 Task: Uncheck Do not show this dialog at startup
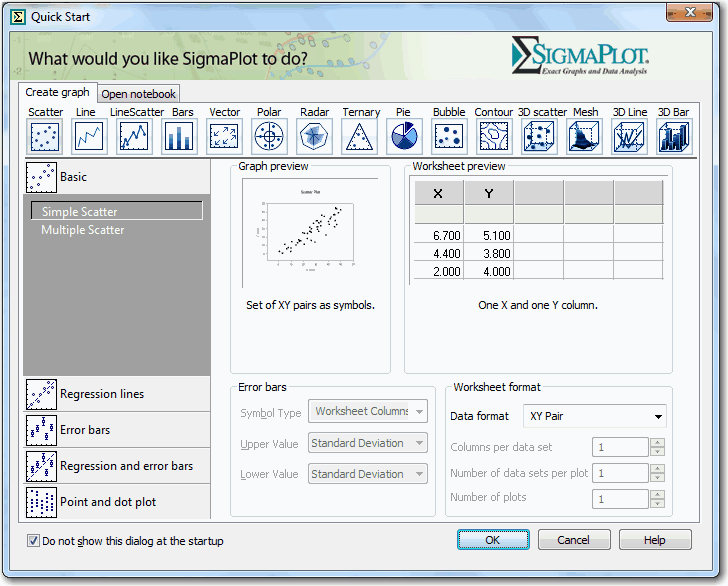[33, 541]
